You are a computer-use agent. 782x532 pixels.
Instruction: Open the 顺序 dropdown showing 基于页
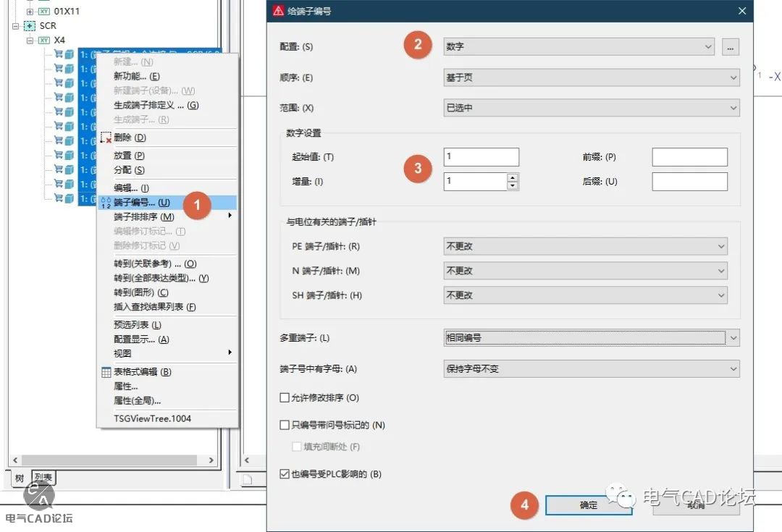pos(591,77)
